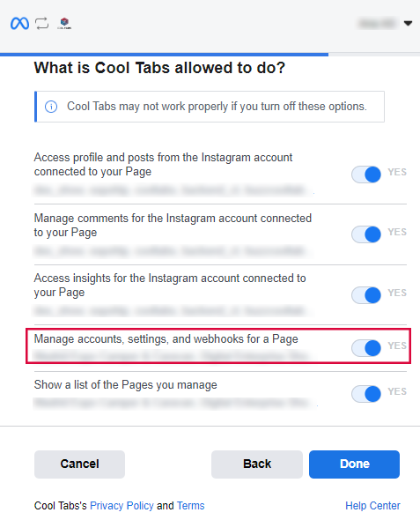Click the blurred page names under Show a list of Pages
This screenshot has height=520, width=420.
[175, 403]
